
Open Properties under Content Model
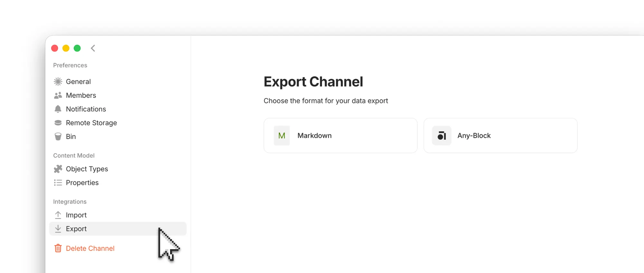tap(118, 183)
